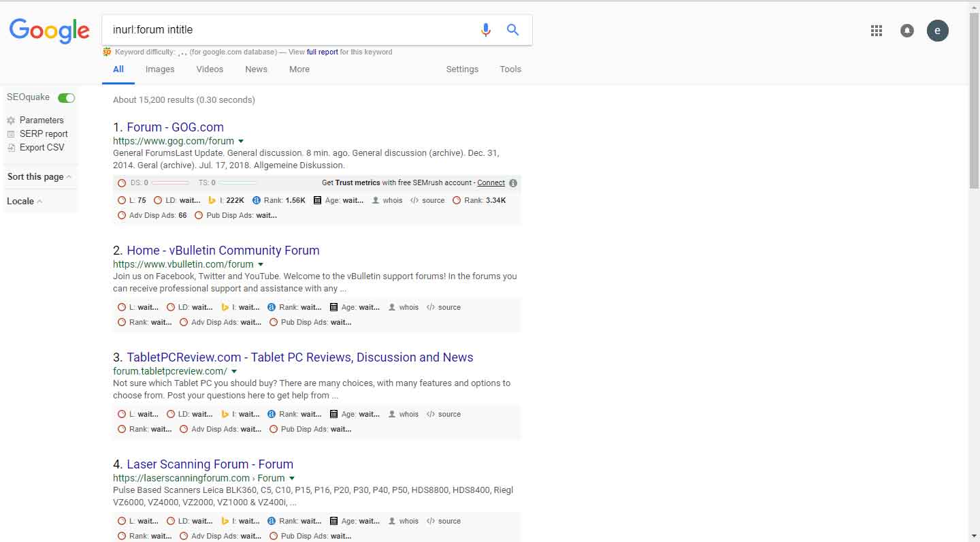Screen dimensions: 980x542
Task: Click the Parameters sidebar link
Action: click(x=42, y=121)
